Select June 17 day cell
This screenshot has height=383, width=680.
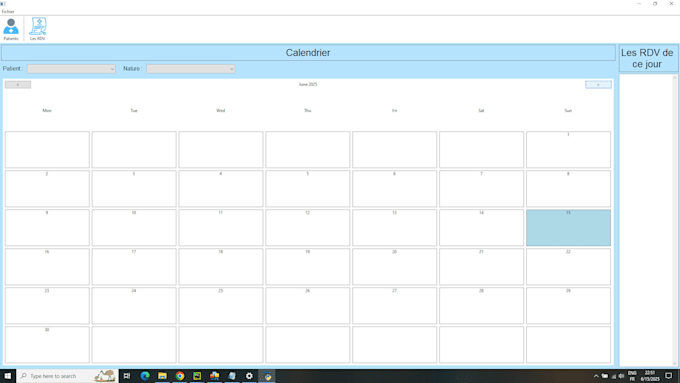134,267
